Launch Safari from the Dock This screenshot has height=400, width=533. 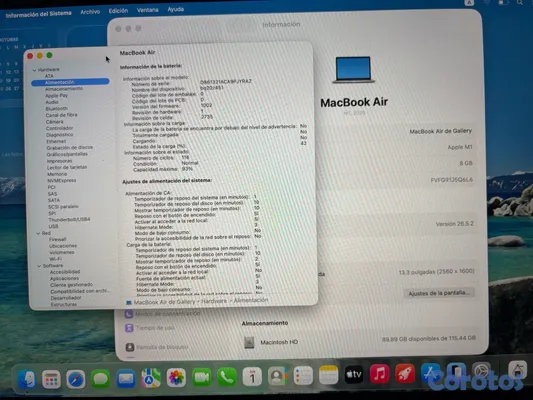pos(76,379)
